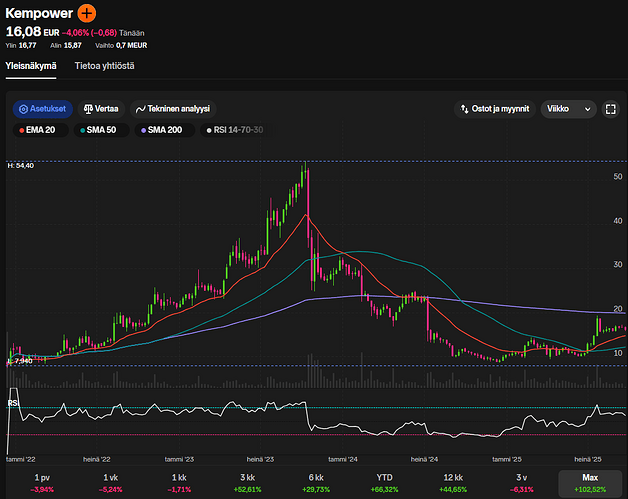Image resolution: width=628 pixels, height=499 pixels.
Task: Show Ostot ja myynnit markers
Action: click(x=492, y=109)
